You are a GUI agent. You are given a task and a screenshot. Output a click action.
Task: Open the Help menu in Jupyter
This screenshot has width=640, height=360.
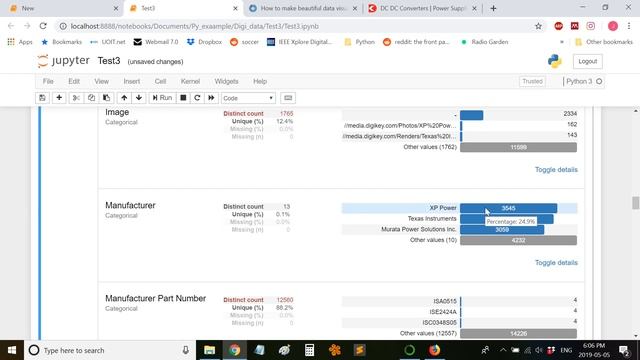pyautogui.click(x=260, y=81)
